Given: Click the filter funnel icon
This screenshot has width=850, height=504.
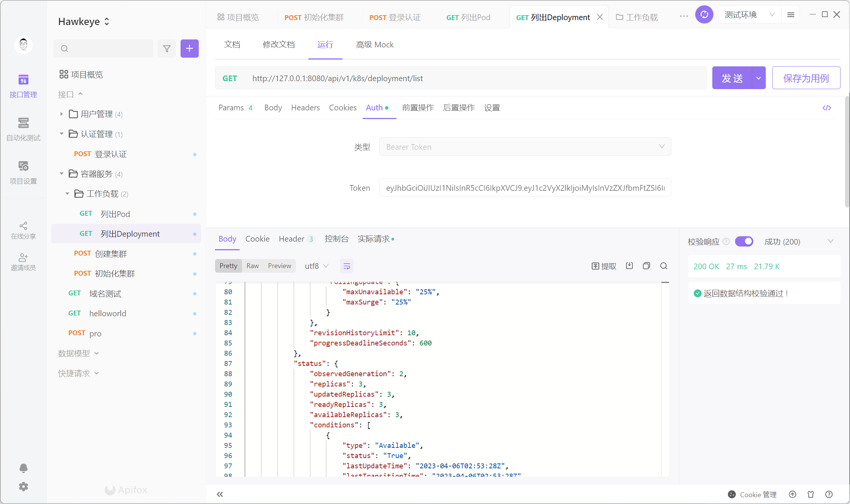Looking at the screenshot, I should pos(167,49).
